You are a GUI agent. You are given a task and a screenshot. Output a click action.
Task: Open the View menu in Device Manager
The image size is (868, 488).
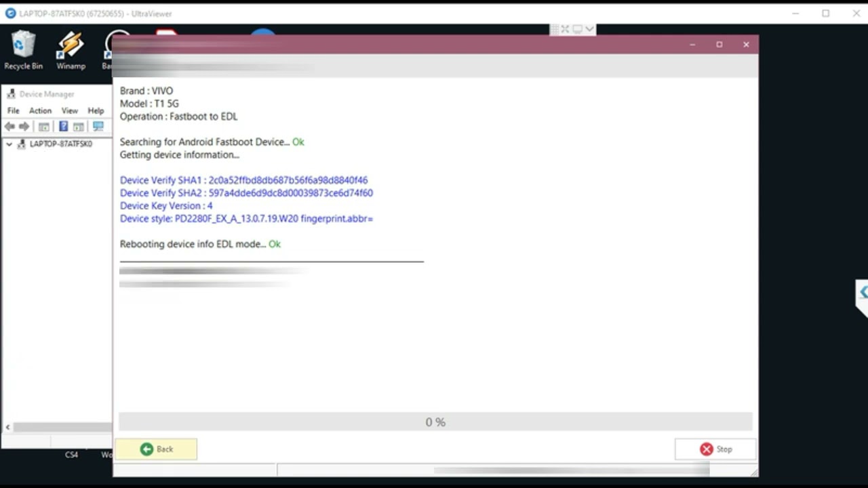click(70, 110)
